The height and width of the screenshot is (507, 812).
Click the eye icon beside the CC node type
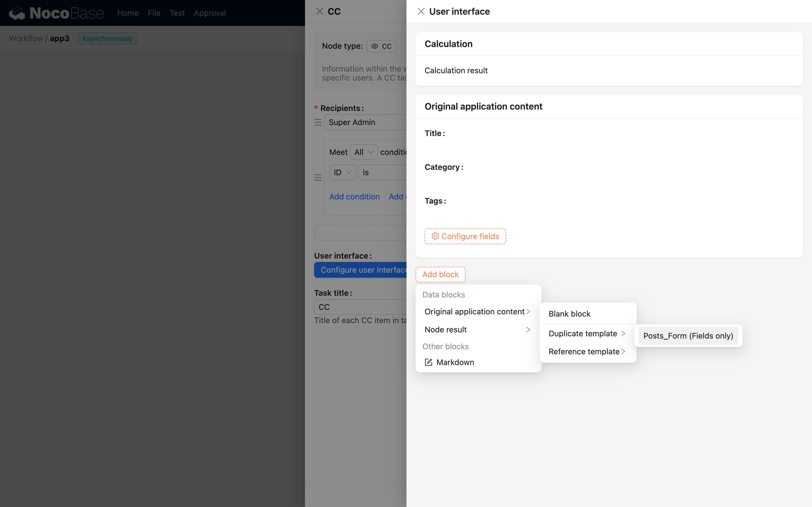[374, 46]
